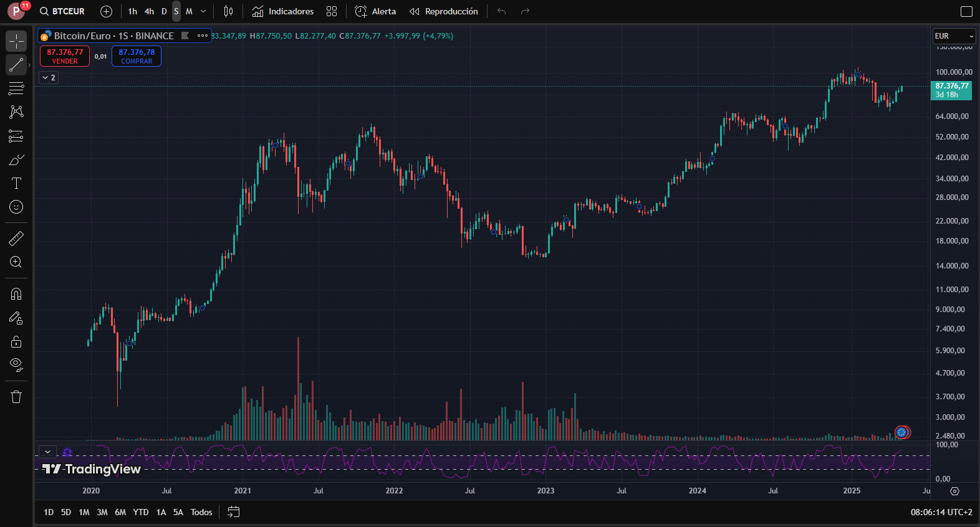Switch to the 4h timeframe
Screen dimensions: 980x527
(149, 11)
